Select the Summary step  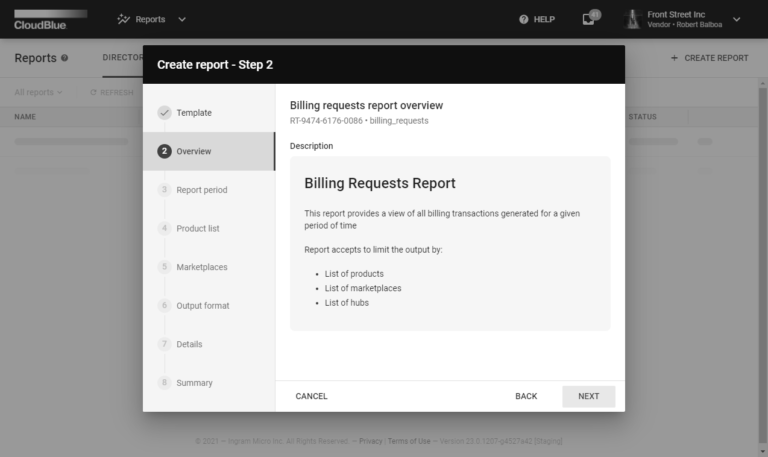click(x=209, y=383)
